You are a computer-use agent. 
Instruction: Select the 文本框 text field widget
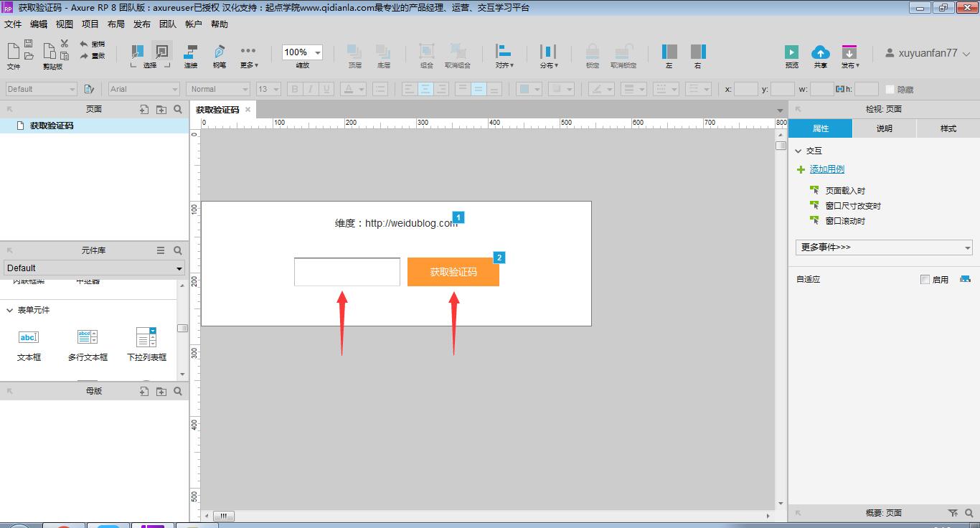tap(29, 344)
